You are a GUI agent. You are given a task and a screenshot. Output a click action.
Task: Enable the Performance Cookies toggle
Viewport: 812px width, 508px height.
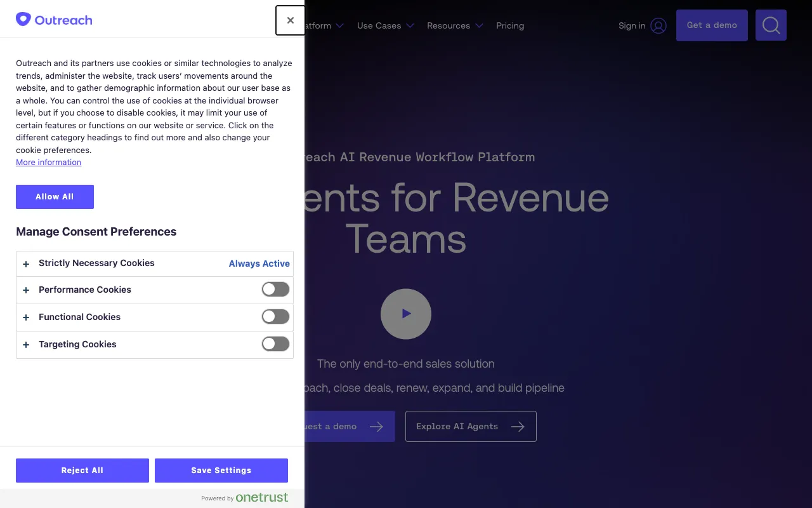point(275,290)
